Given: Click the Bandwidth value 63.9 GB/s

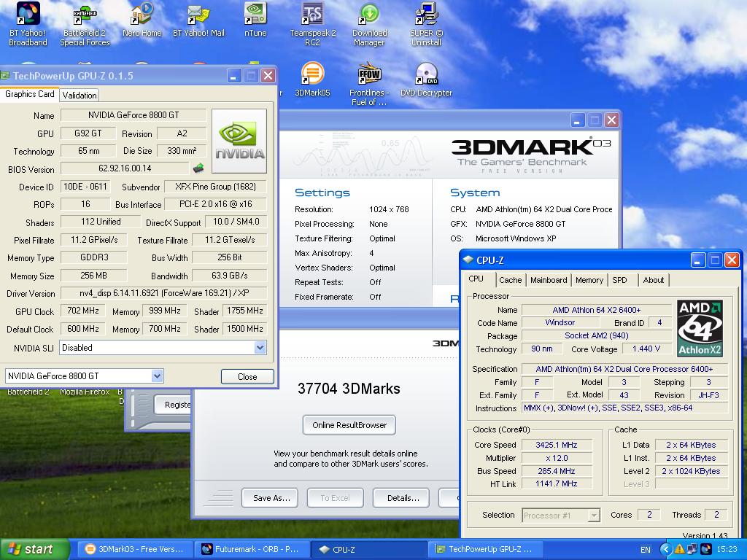Looking at the screenshot, I should [230, 276].
